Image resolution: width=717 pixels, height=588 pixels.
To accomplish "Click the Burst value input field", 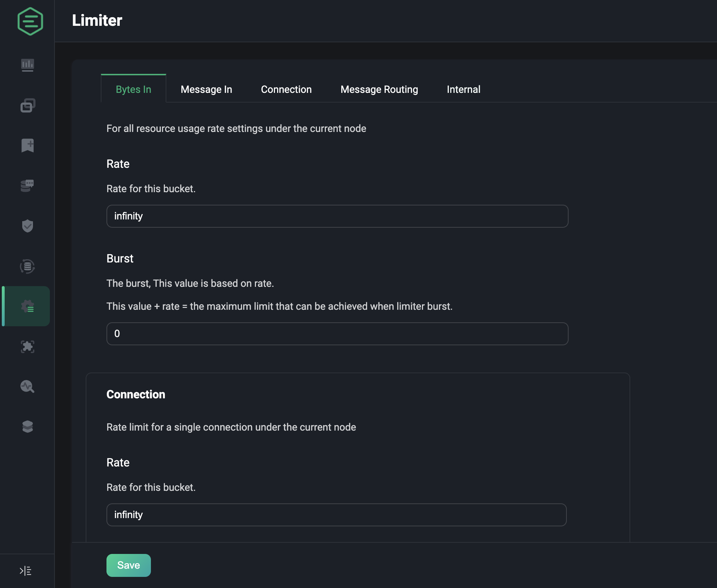I will 337,334.
